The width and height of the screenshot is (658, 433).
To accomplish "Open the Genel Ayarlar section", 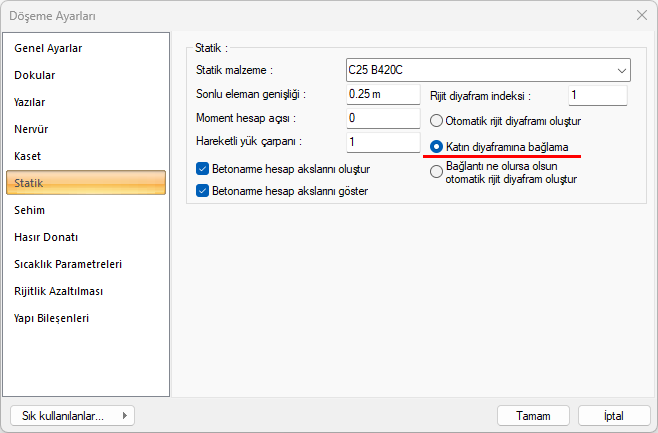I will (x=48, y=48).
